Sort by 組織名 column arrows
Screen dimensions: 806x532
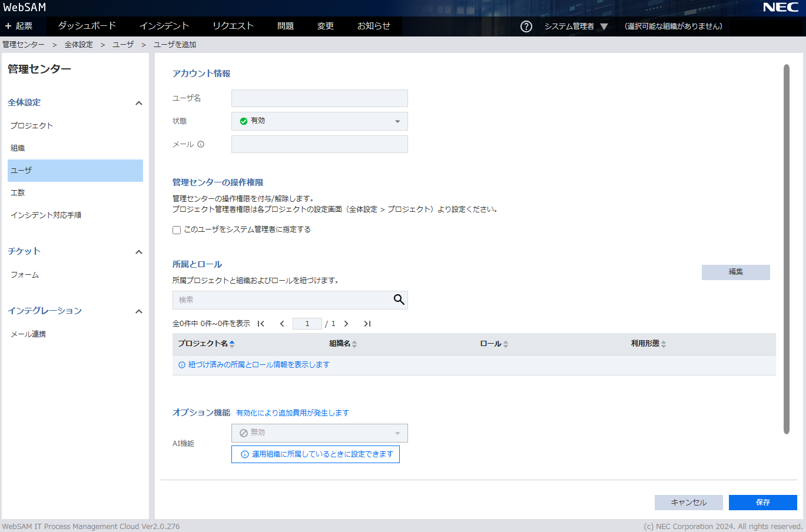354,344
